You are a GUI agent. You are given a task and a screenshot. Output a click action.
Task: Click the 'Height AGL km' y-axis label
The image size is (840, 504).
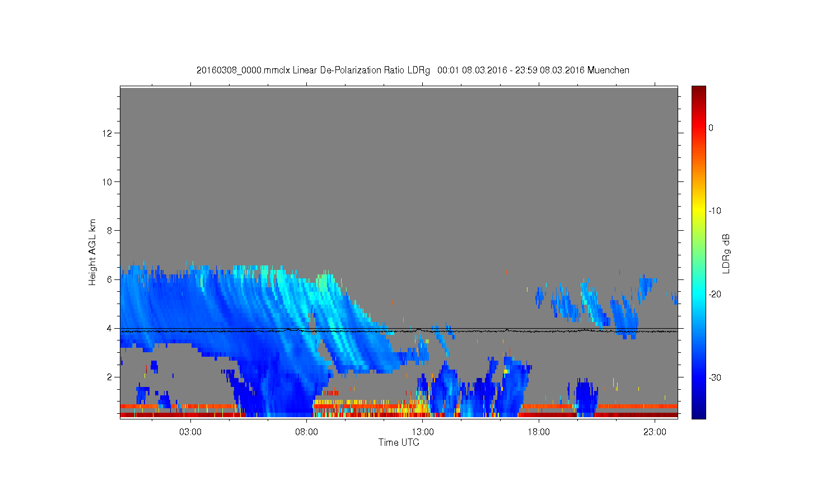(x=92, y=252)
